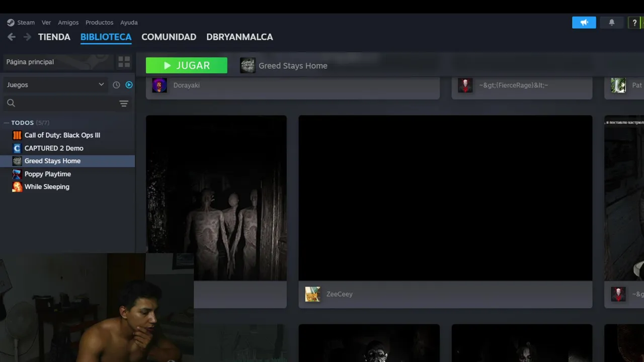The height and width of the screenshot is (362, 644).
Task: Open notifications bell icon
Action: pos(612,23)
